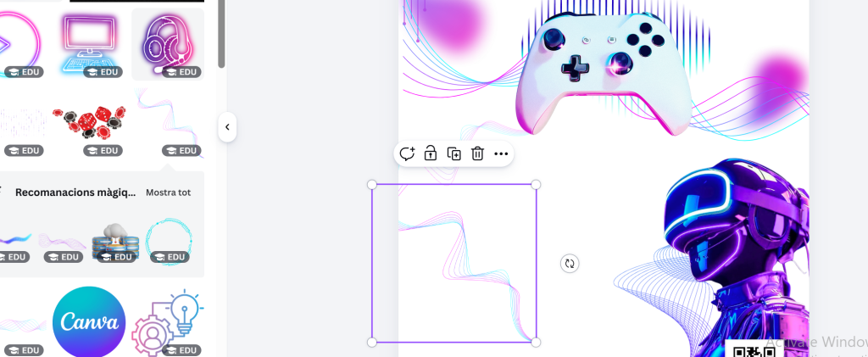This screenshot has height=357, width=868.
Task: Add a comment from the floating toolbar
Action: point(407,153)
